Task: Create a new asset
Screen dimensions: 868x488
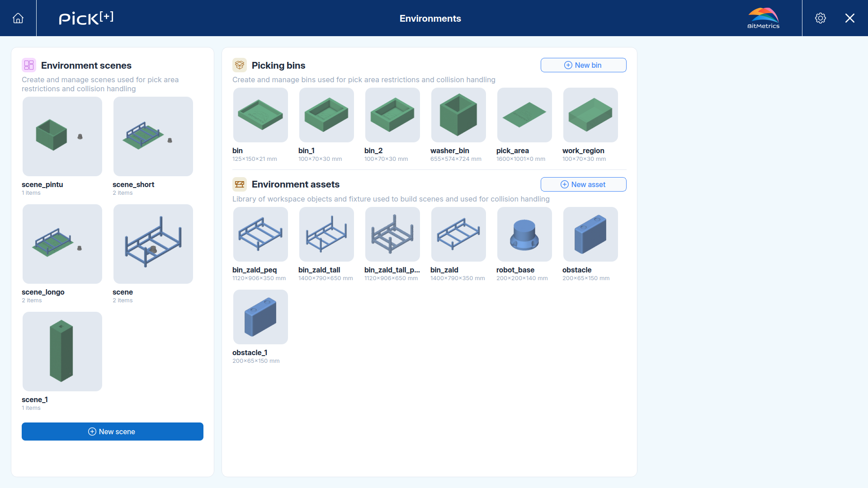Action: pyautogui.click(x=584, y=184)
